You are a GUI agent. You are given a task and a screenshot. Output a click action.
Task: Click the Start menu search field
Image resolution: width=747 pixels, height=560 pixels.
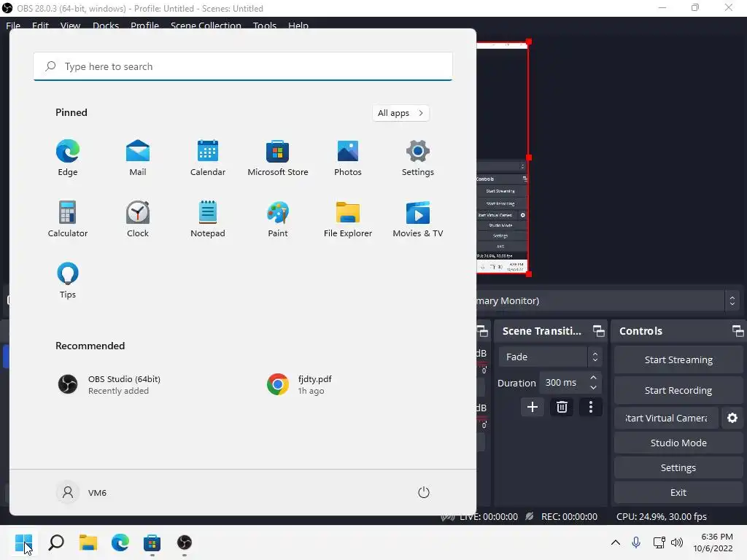pos(243,66)
